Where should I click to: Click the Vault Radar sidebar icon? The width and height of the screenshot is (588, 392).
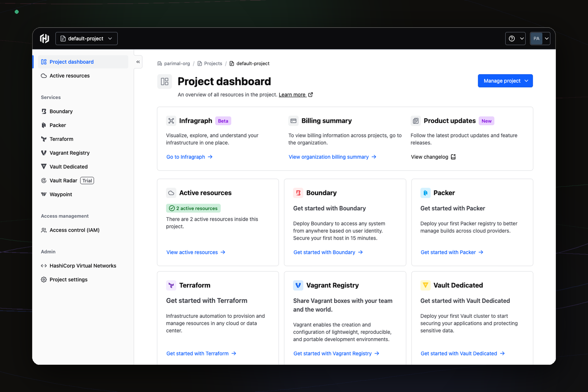click(x=44, y=181)
